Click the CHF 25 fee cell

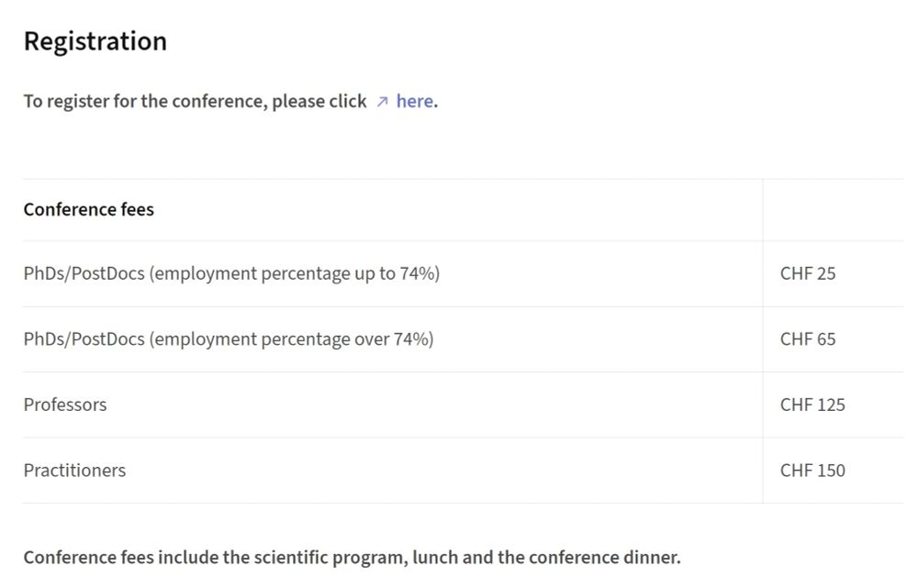(x=808, y=273)
